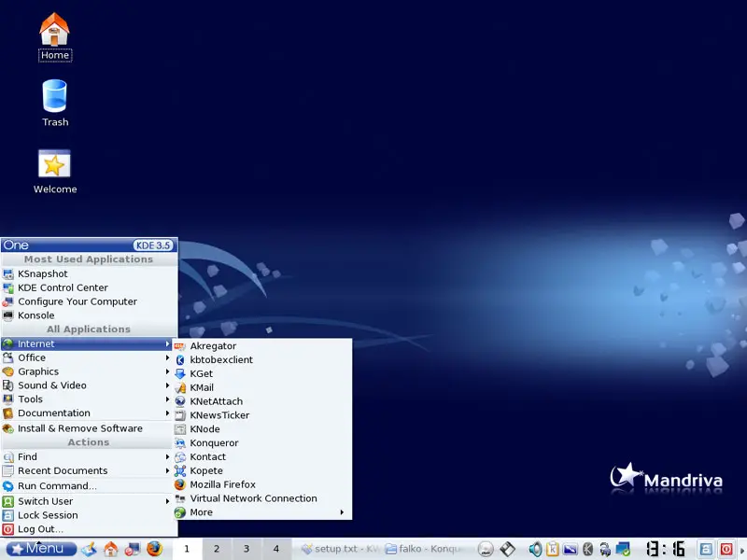Open Install & Remove Software
747x560 pixels.
pyautogui.click(x=87, y=428)
